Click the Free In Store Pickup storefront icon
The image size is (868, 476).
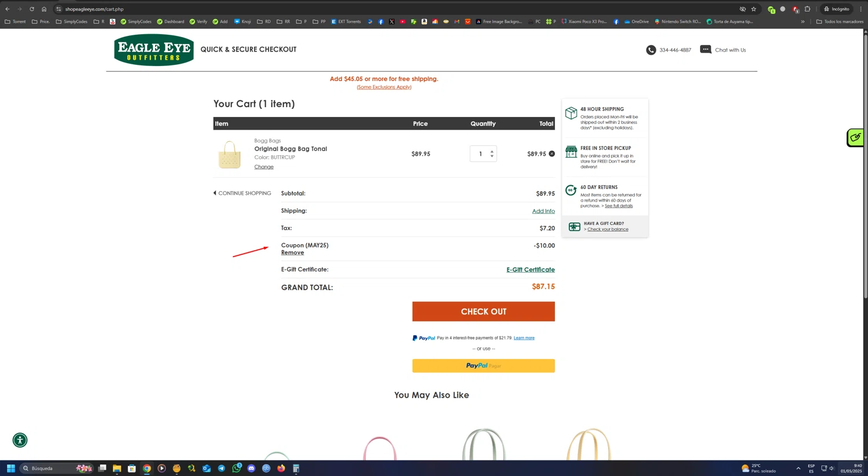[x=571, y=152]
